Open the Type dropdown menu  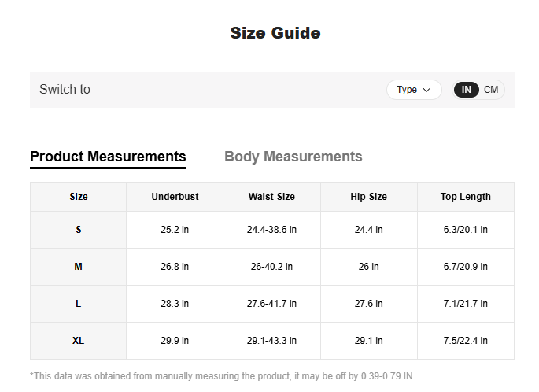[414, 90]
